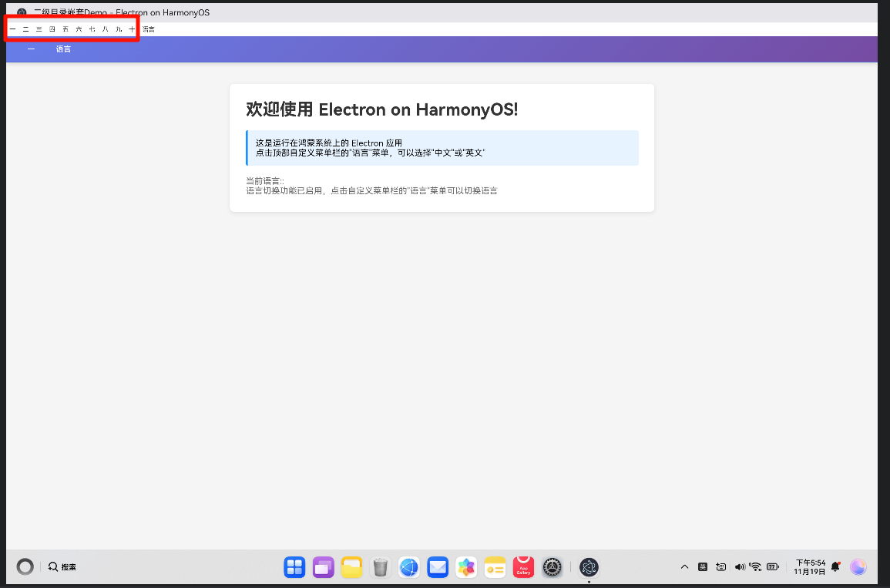This screenshot has height=588, width=890.
Task: Open the clock showing 下午5:54
Action: coord(810,567)
